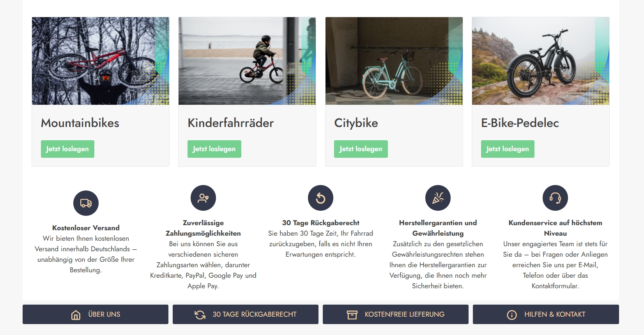The width and height of the screenshot is (644, 335).
Task: Click the party popper warranty icon
Action: [438, 198]
